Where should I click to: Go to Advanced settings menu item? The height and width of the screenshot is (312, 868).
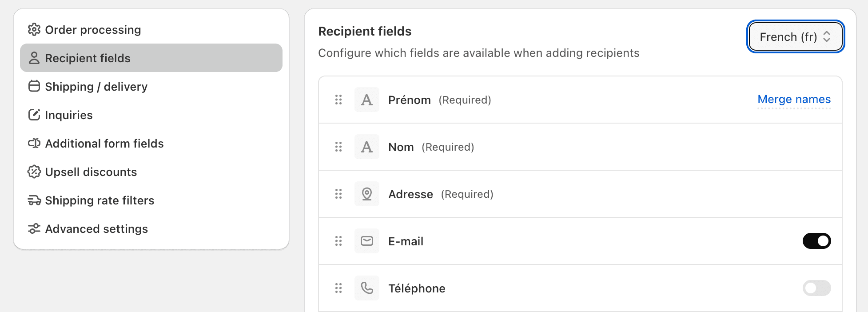click(x=96, y=229)
